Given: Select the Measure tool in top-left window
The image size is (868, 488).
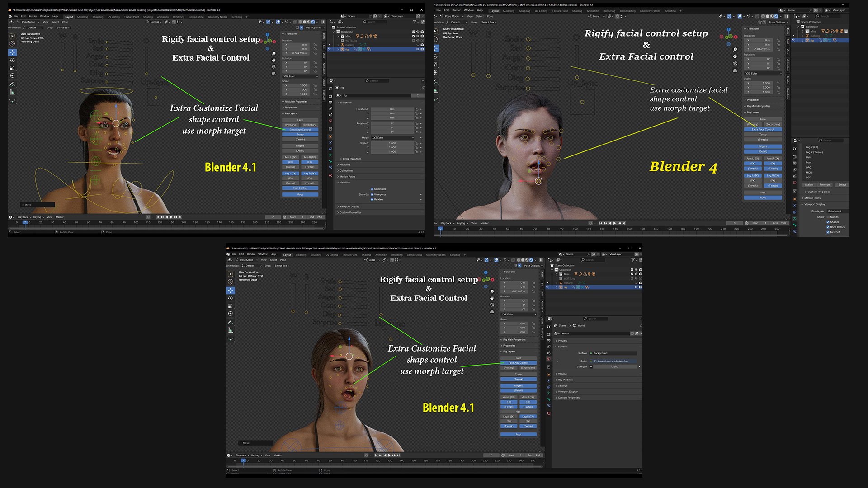Looking at the screenshot, I should click(12, 92).
